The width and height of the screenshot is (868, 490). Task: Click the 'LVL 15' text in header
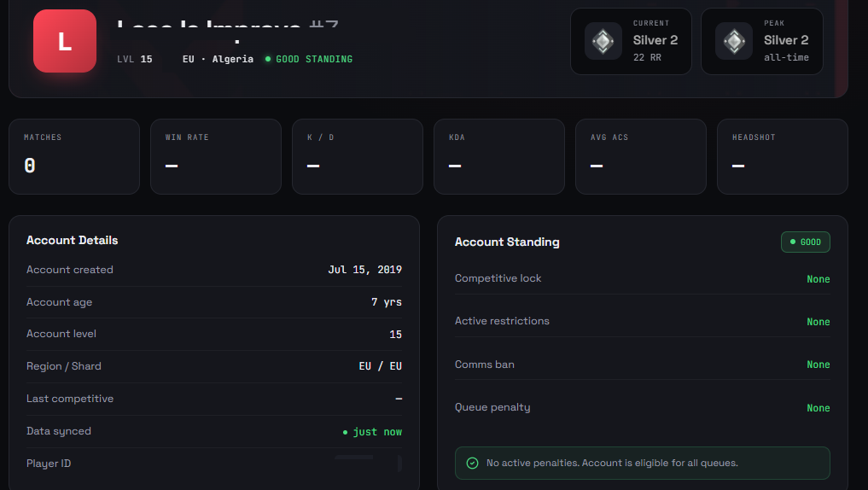pos(135,59)
